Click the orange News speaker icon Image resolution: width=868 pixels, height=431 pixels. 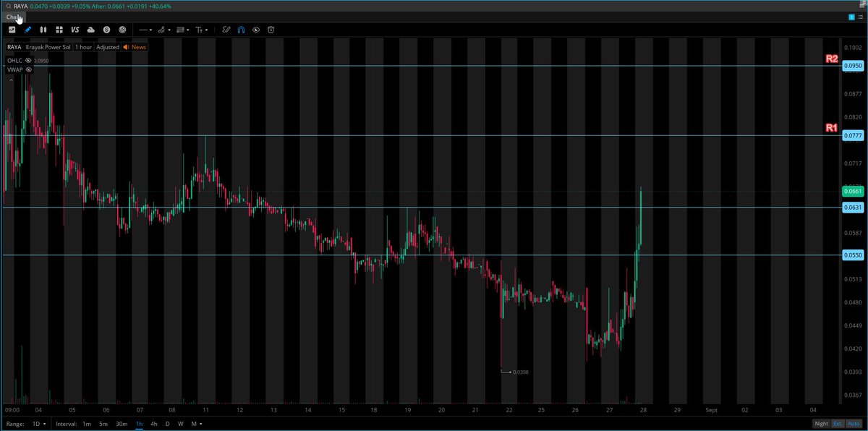pos(127,47)
